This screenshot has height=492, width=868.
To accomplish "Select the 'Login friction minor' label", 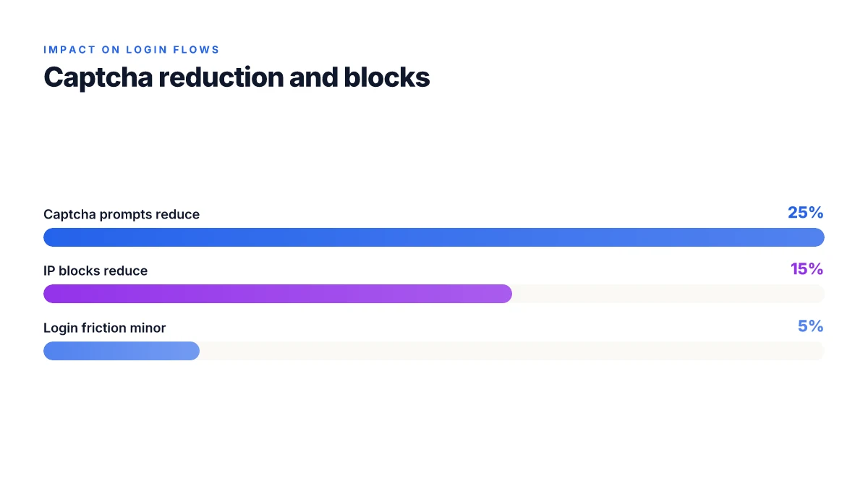I will click(105, 328).
